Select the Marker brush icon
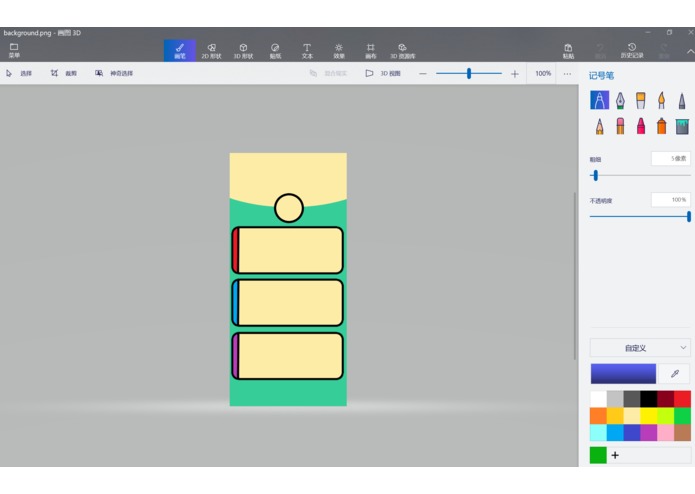Viewport: 695px width, 494px height. click(x=599, y=100)
